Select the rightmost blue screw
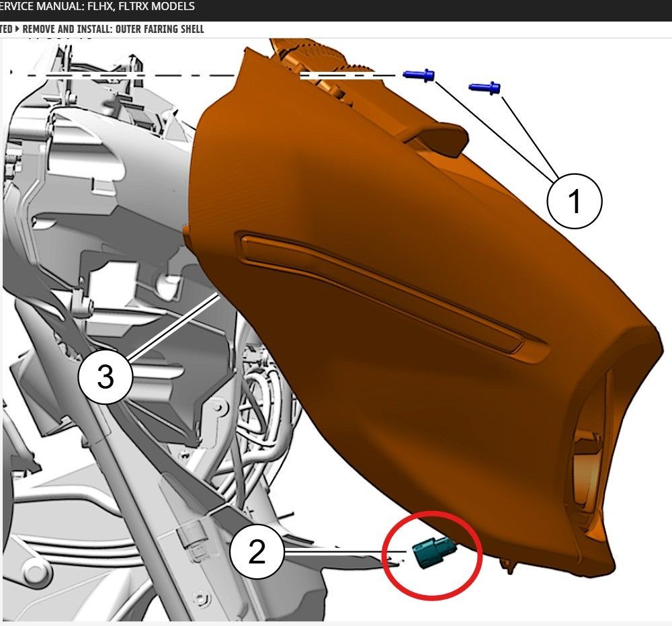The height and width of the screenshot is (626, 672). (485, 87)
